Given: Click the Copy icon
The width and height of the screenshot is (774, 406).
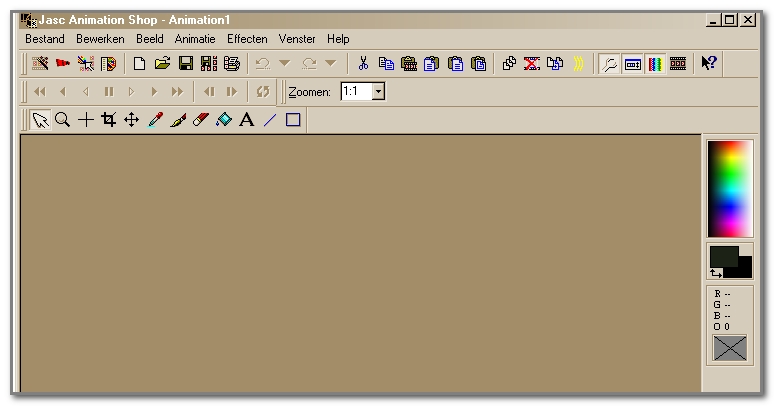Looking at the screenshot, I should click(386, 63).
